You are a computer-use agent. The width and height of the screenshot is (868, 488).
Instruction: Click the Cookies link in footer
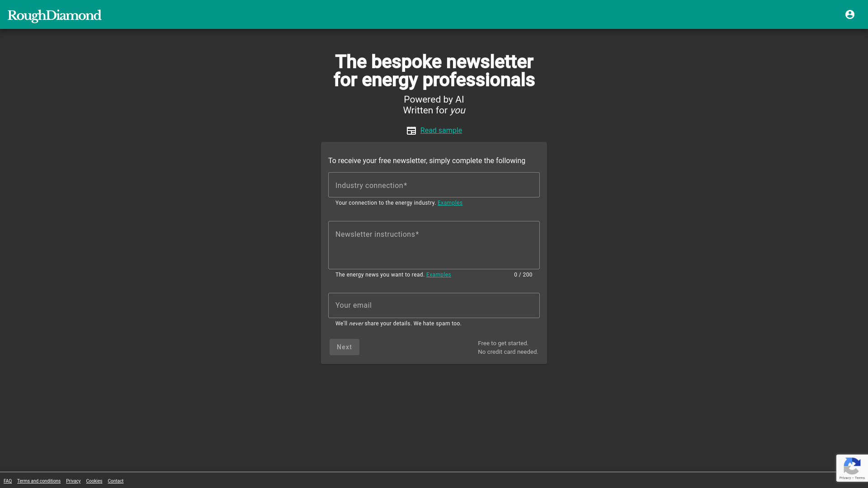pyautogui.click(x=94, y=481)
